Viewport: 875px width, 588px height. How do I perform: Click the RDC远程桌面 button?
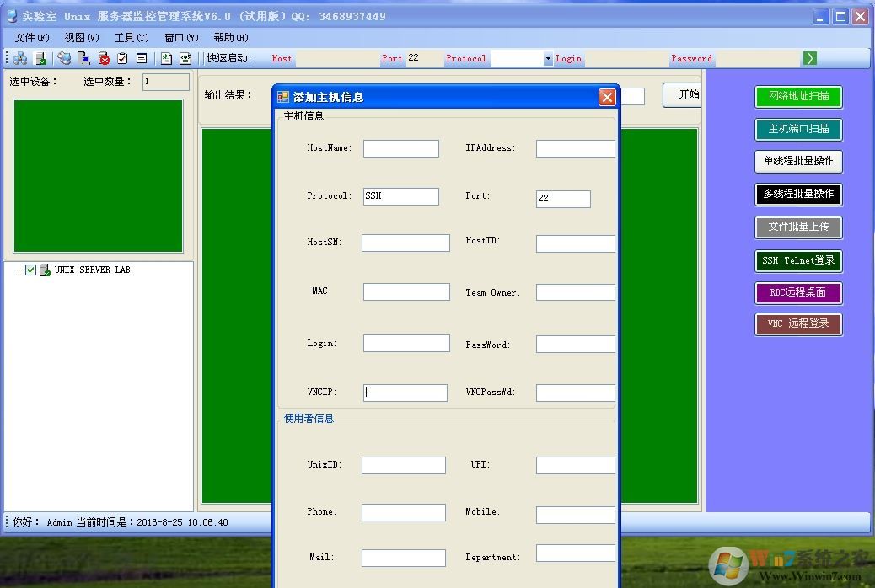[797, 293]
